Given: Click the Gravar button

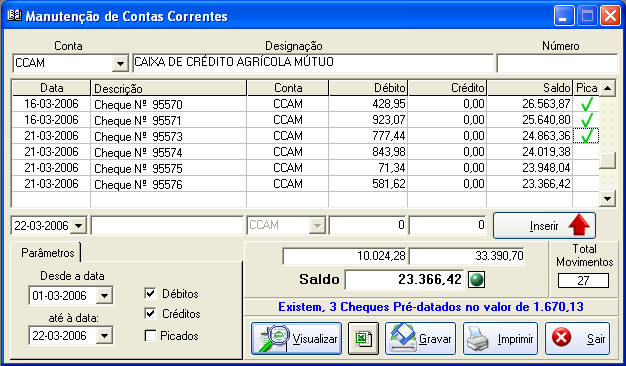Looking at the screenshot, I should (x=420, y=338).
